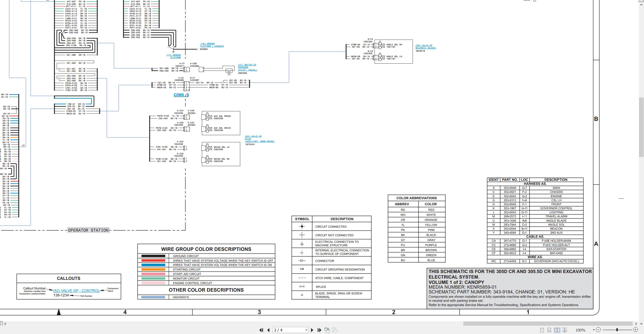Switch to continuous facing layout
This screenshot has height=334, width=644.
coord(565,330)
